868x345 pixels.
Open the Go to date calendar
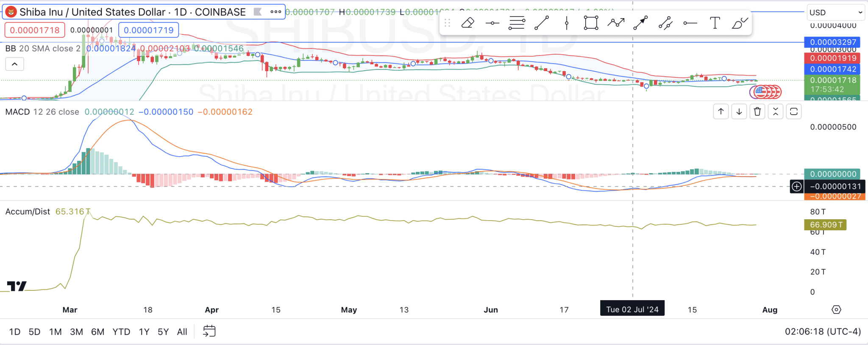click(209, 331)
